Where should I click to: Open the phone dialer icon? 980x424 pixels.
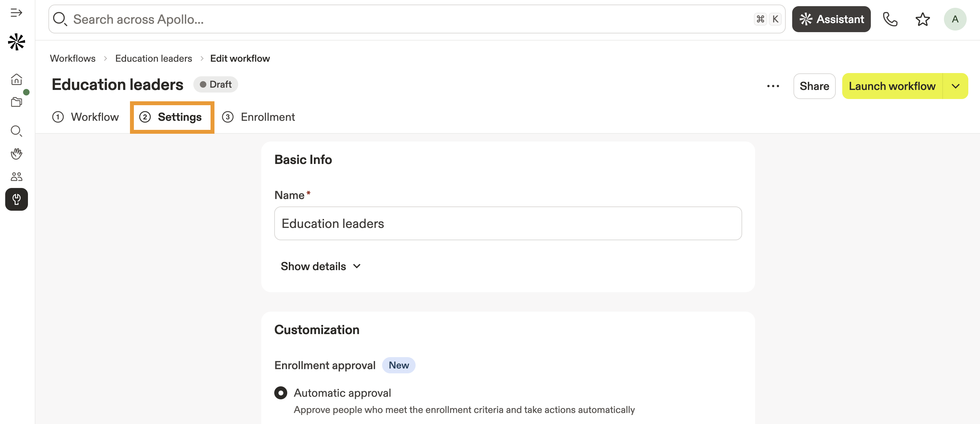[890, 19]
